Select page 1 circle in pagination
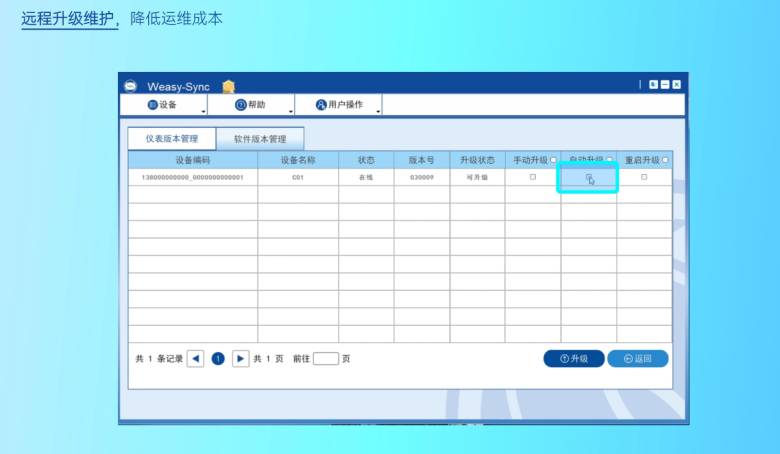Image resolution: width=780 pixels, height=454 pixels. coord(218,358)
